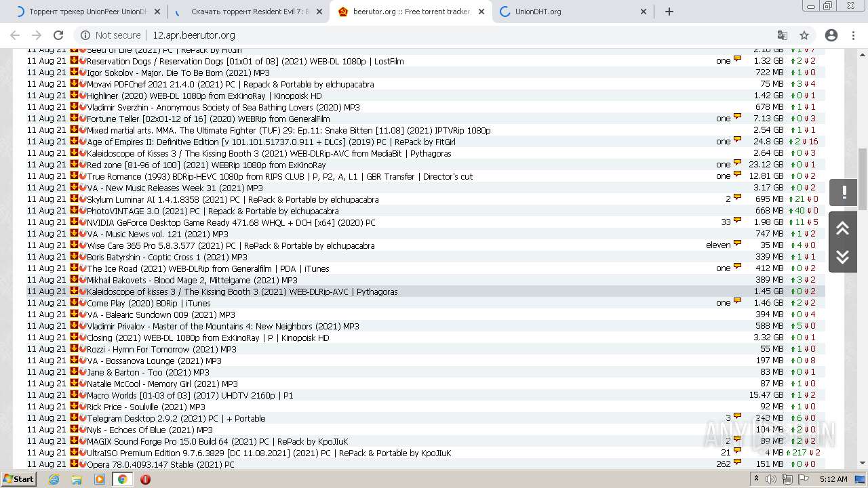Show hidden tray icons arrow
868x488 pixels.
pos(757,479)
